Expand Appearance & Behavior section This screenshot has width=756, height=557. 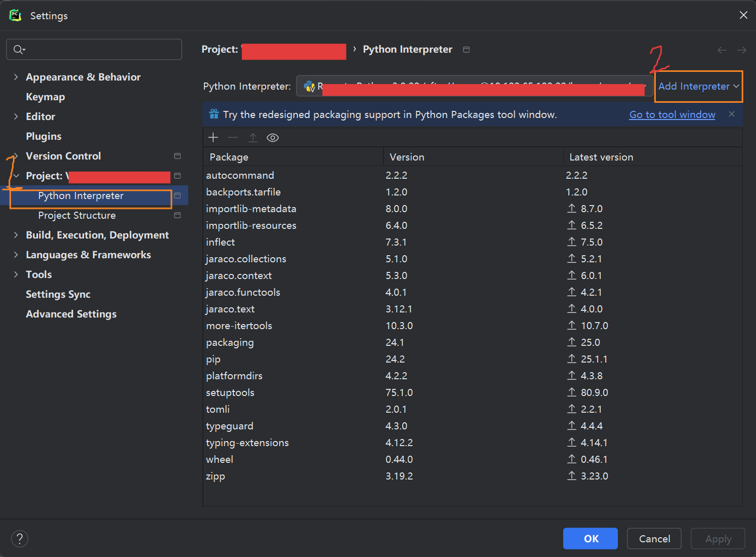pyautogui.click(x=16, y=77)
